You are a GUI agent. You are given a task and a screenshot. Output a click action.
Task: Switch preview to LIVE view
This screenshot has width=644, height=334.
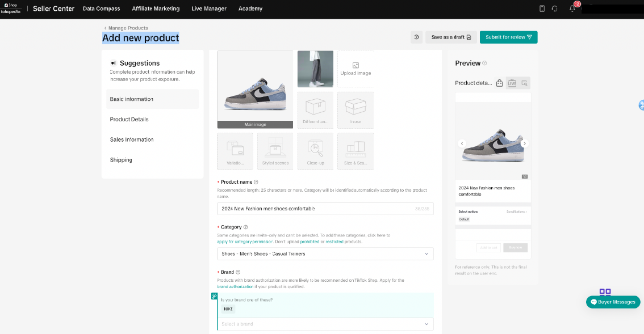point(512,83)
